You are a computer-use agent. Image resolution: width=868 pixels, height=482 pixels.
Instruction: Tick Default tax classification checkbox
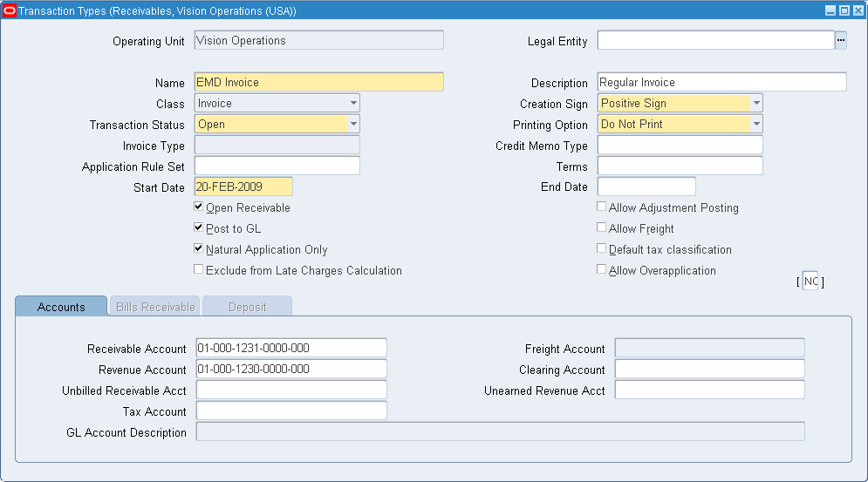[601, 248]
